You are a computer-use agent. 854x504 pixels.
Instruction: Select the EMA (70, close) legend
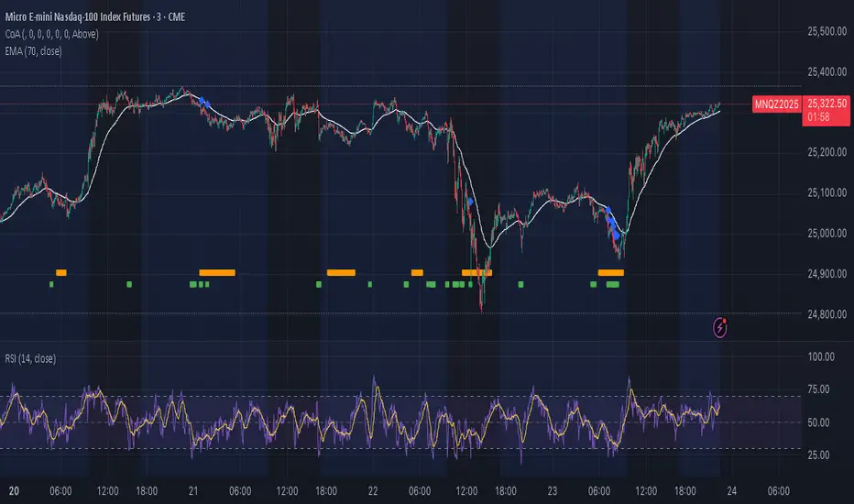[x=33, y=51]
